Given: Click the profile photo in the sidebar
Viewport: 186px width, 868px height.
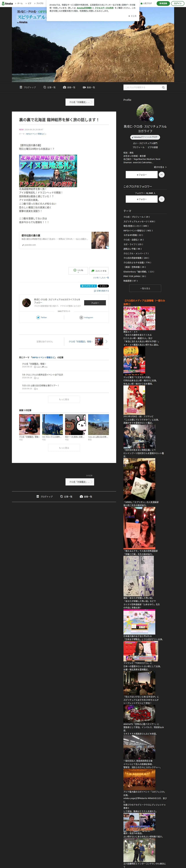Looking at the screenshot, I should tap(145, 113).
